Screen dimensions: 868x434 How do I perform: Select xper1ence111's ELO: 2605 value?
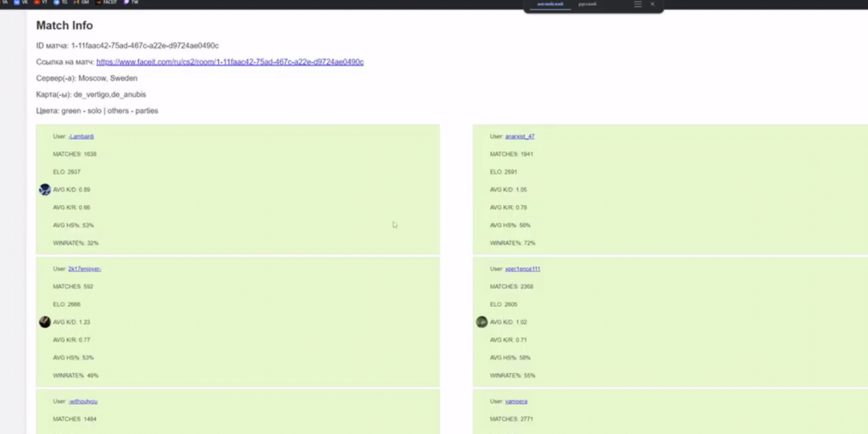[504, 304]
